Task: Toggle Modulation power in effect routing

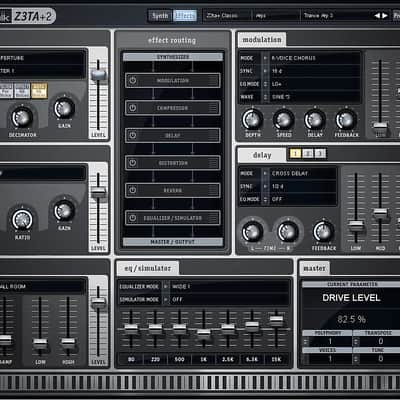Action: [x=133, y=81]
